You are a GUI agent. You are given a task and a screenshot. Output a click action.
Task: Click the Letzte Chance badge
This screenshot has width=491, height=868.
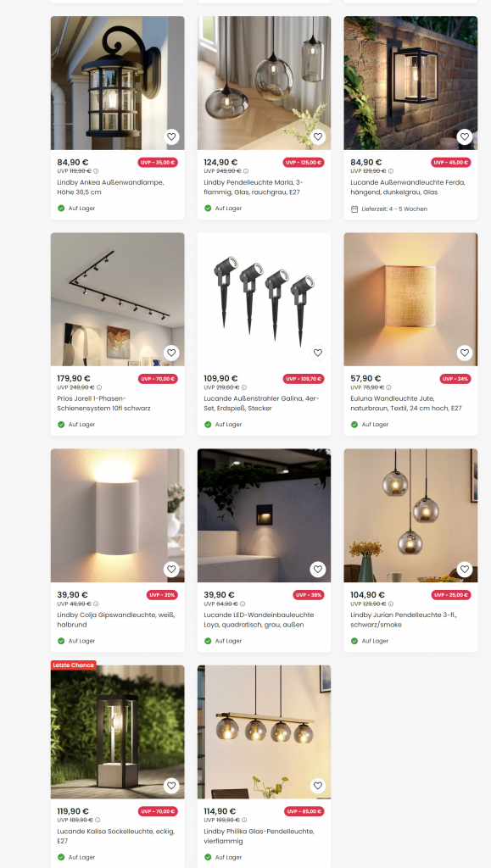pos(73,665)
